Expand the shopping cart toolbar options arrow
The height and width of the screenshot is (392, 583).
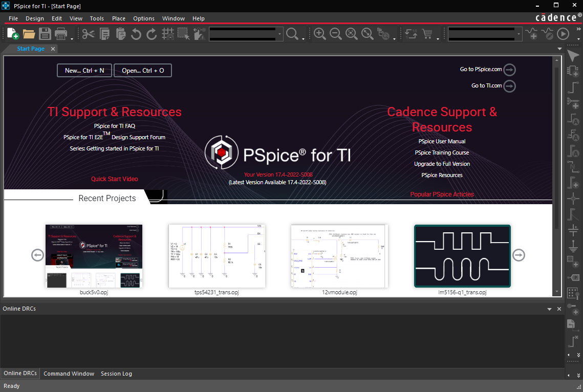[438, 38]
